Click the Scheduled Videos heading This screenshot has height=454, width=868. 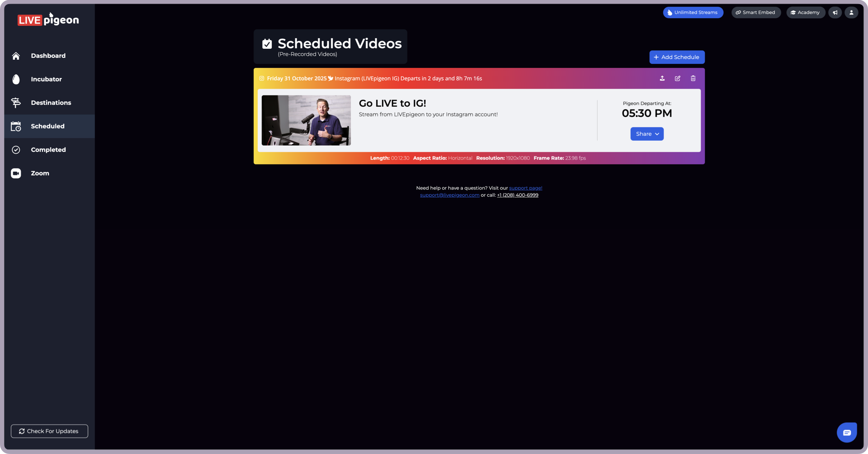340,43
